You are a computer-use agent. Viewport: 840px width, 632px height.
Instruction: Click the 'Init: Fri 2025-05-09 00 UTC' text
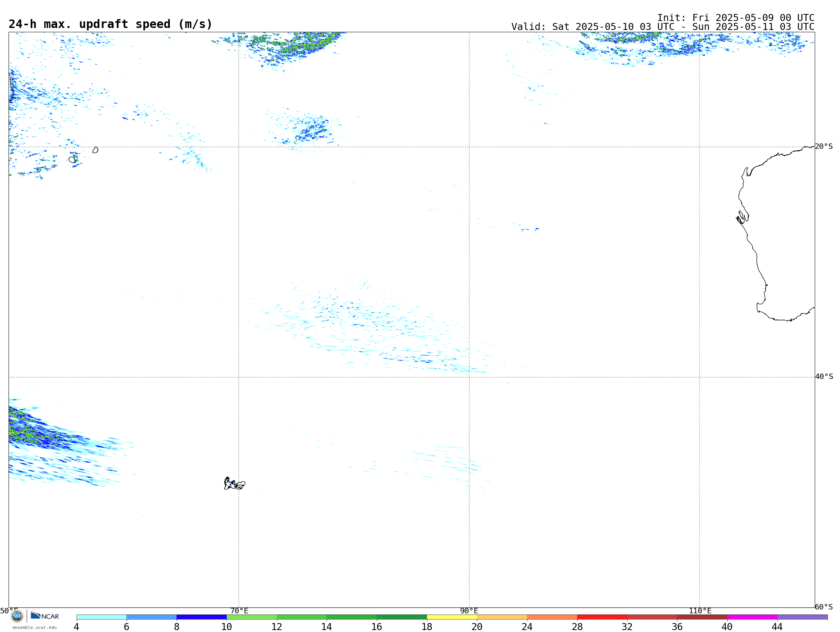pyautogui.click(x=736, y=18)
